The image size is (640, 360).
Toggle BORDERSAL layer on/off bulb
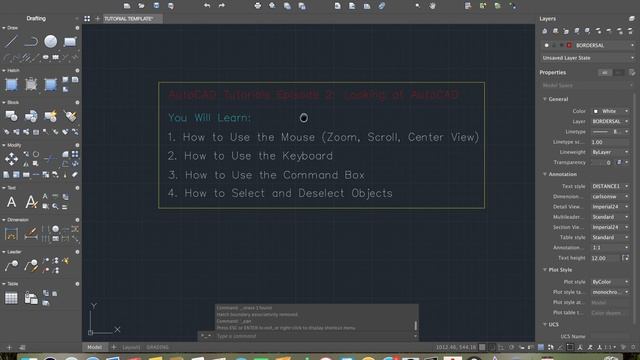tap(547, 45)
